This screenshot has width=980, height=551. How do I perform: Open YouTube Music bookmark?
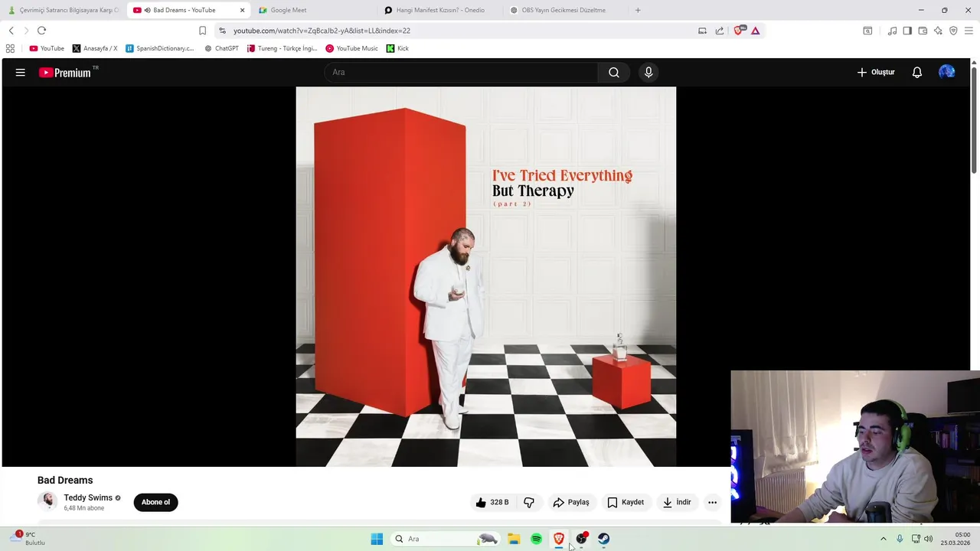[x=351, y=48]
